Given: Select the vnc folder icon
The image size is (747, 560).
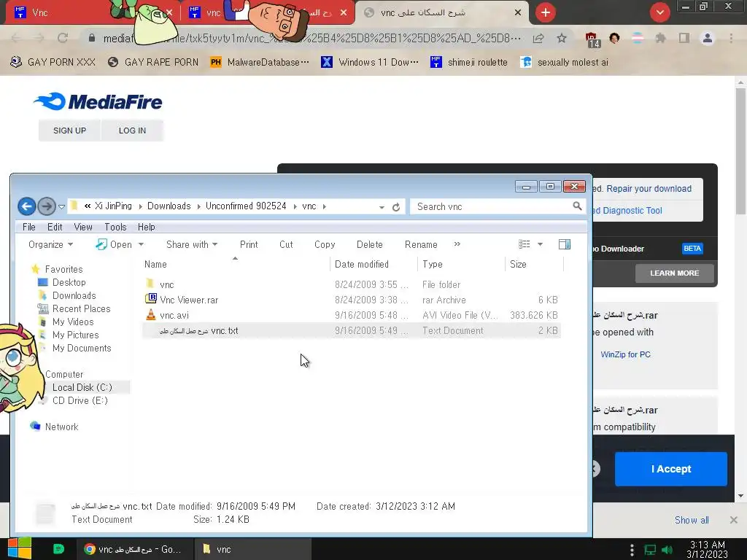Looking at the screenshot, I should pos(150,284).
